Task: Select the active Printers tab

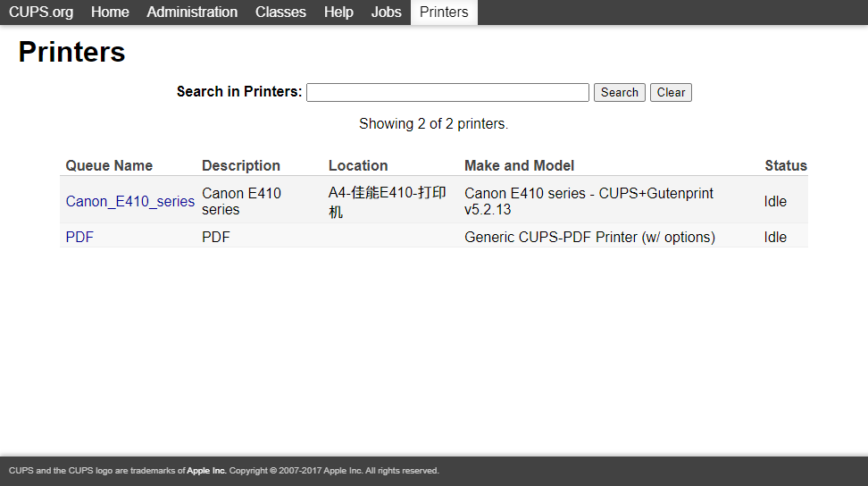Action: tap(444, 13)
